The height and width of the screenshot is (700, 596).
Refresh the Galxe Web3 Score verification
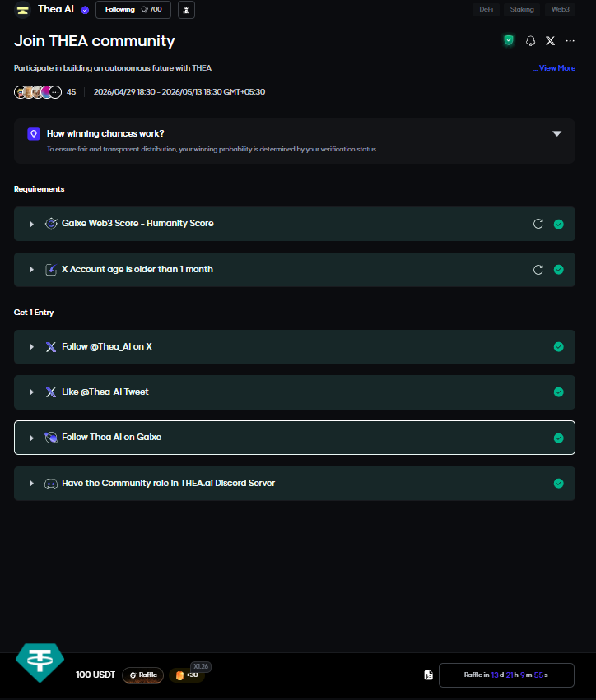tap(538, 224)
